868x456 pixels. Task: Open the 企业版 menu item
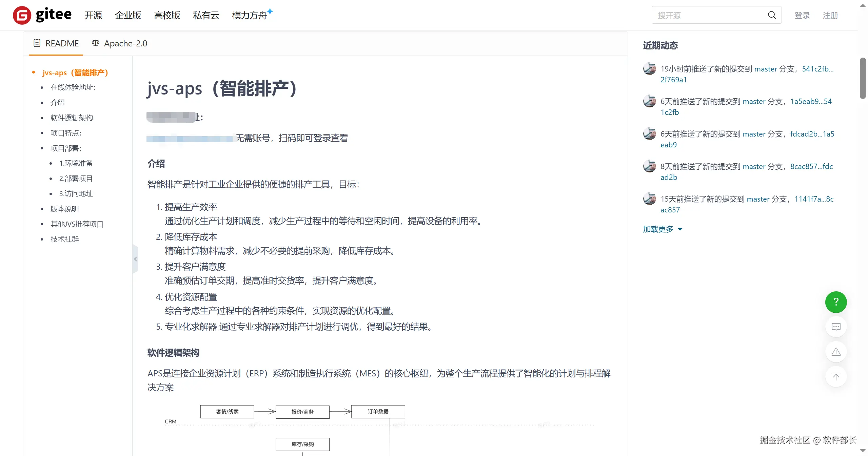(128, 15)
